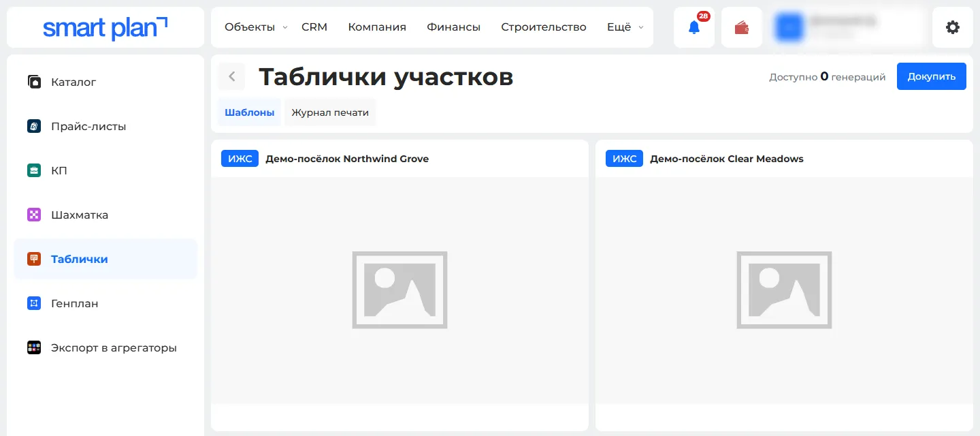Click Демо-посёлок Northwind Grove title

tap(347, 159)
